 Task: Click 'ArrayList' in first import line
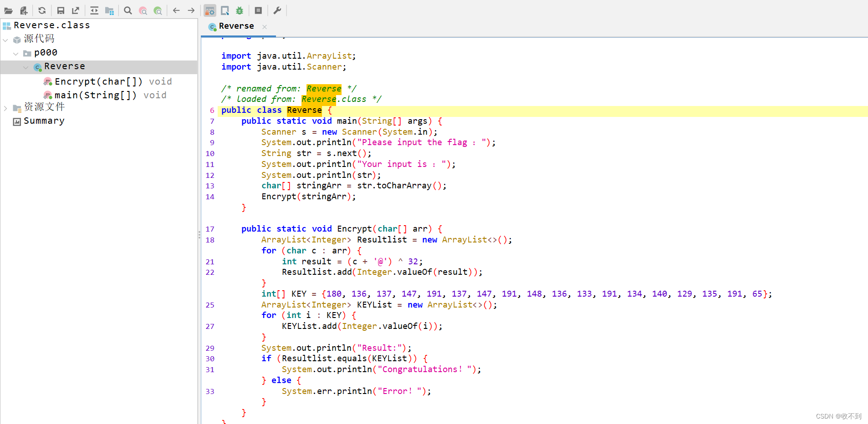(x=329, y=56)
